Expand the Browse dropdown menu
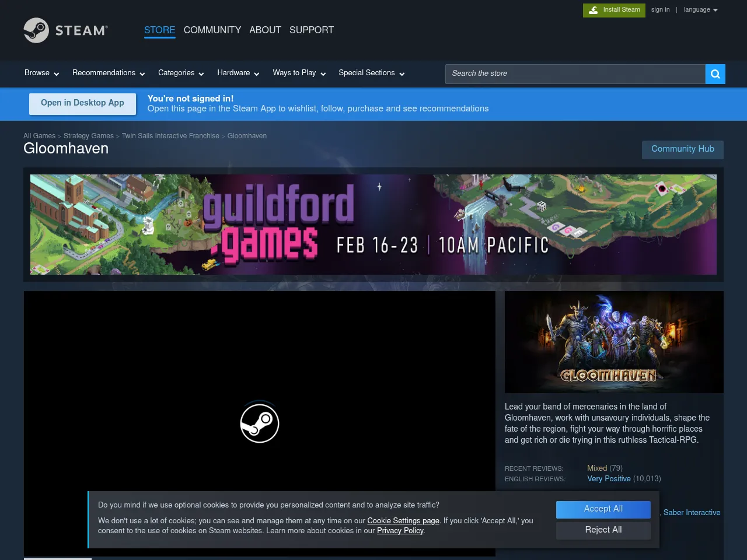The height and width of the screenshot is (560, 747). coord(41,73)
